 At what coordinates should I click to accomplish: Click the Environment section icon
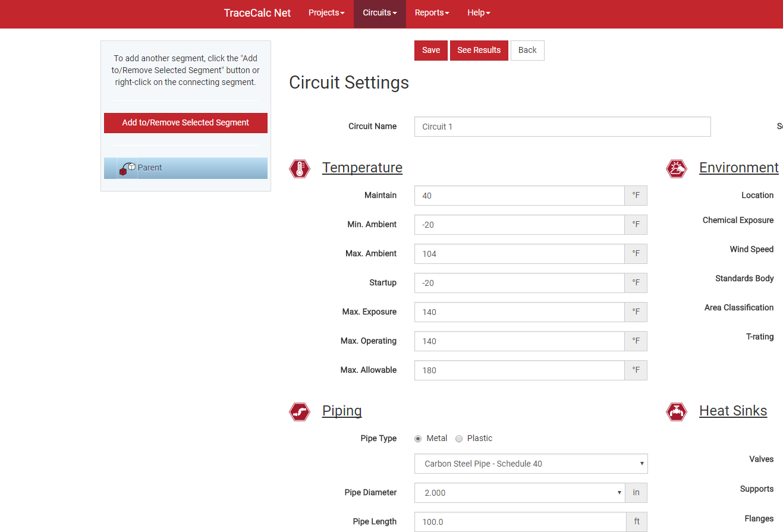click(x=677, y=168)
